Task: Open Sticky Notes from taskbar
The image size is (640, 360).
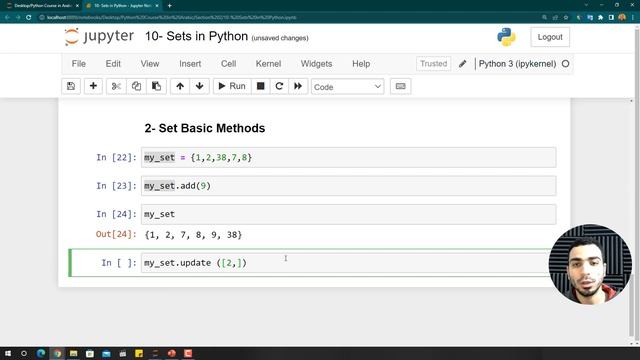Action: [139, 353]
